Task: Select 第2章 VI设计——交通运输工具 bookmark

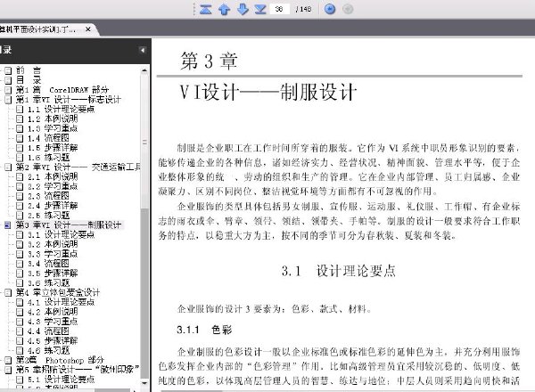Action: [x=78, y=167]
